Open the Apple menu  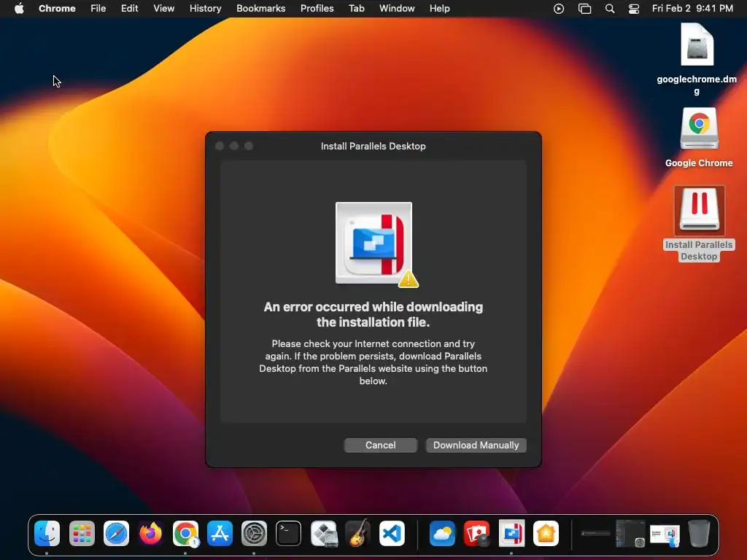click(x=19, y=8)
